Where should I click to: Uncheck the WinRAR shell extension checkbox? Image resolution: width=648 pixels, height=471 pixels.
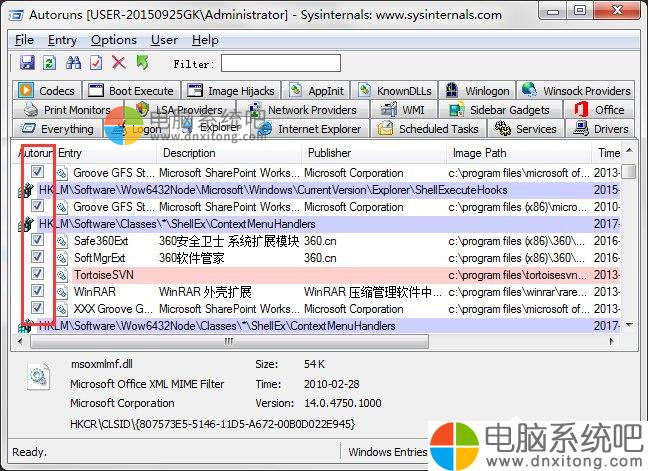37,290
